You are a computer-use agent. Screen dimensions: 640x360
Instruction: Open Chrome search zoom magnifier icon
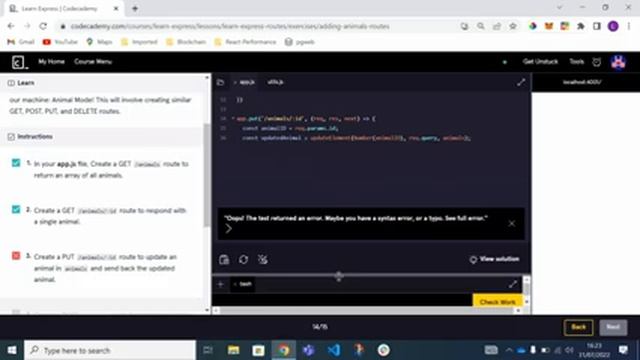[481, 26]
